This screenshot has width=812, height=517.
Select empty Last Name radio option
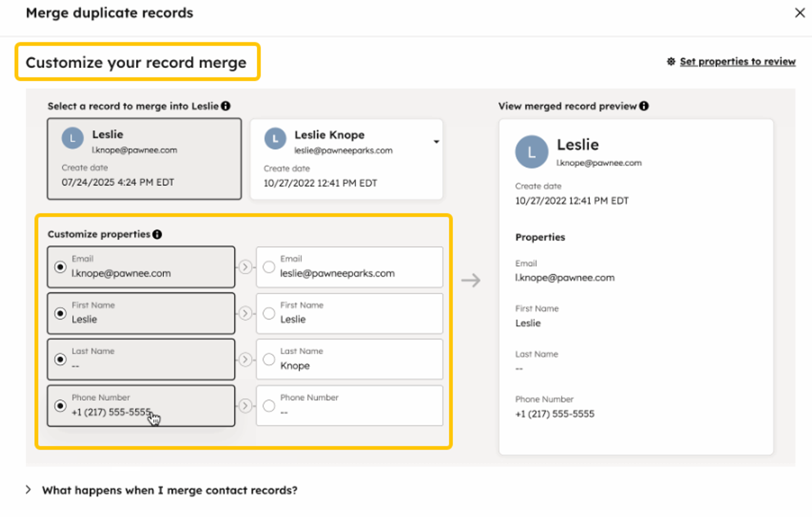[x=60, y=359]
